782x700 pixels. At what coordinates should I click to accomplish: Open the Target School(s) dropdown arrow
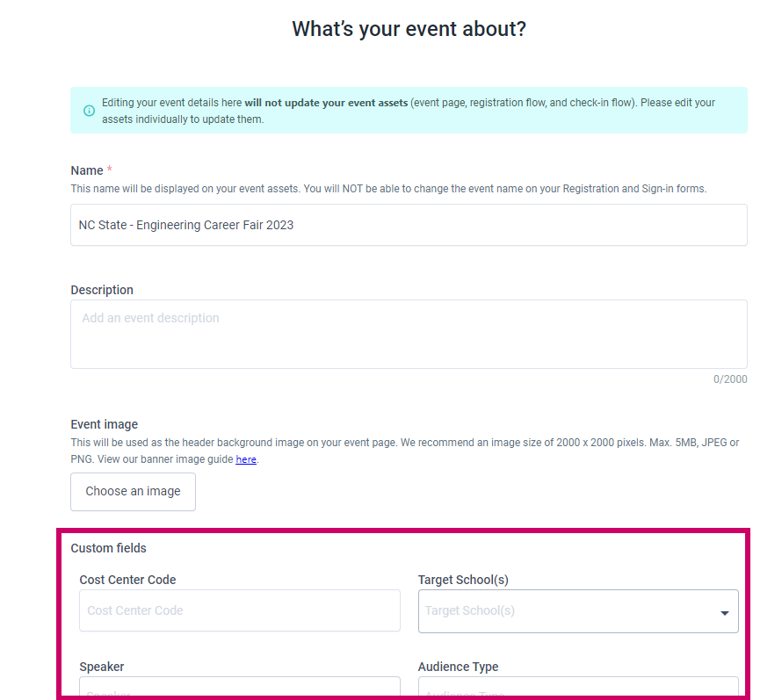724,613
